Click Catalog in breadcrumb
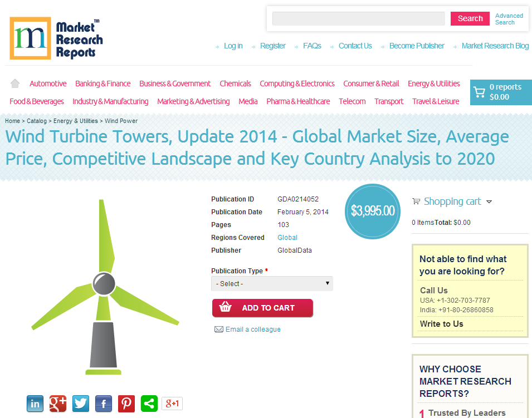Viewport: 532px width, 418px height. pyautogui.click(x=37, y=121)
